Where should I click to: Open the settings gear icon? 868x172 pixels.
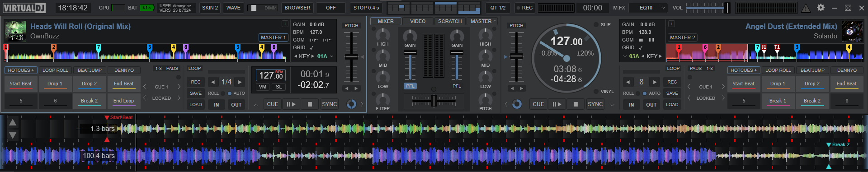pos(821,8)
